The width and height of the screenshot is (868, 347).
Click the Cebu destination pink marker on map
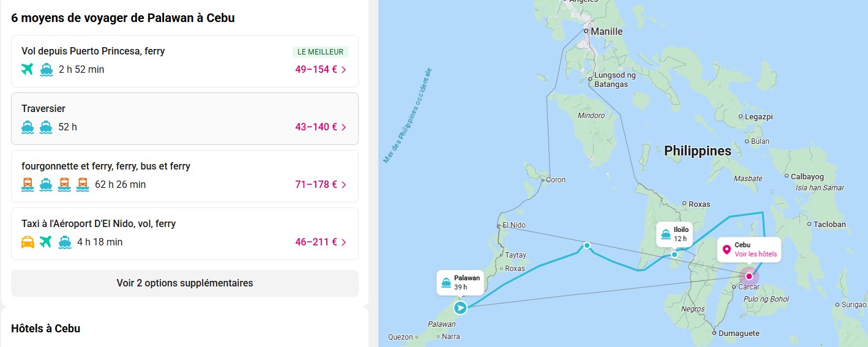pyautogui.click(x=749, y=276)
